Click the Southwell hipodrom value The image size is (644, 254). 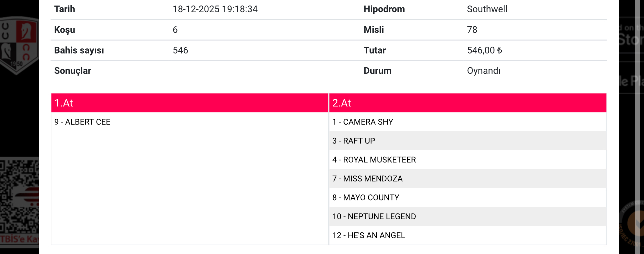[x=487, y=9]
